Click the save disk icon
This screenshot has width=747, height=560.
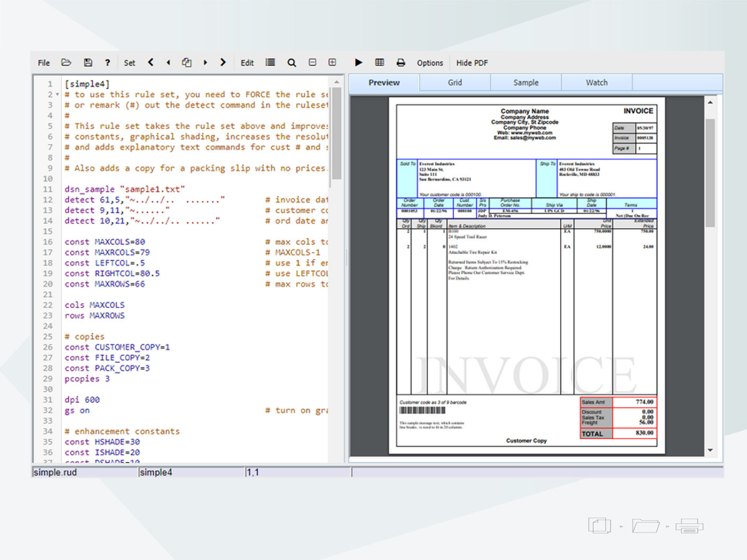point(88,63)
